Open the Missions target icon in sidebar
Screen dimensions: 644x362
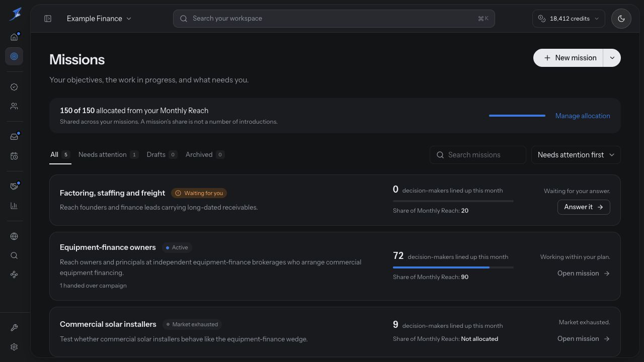14,56
